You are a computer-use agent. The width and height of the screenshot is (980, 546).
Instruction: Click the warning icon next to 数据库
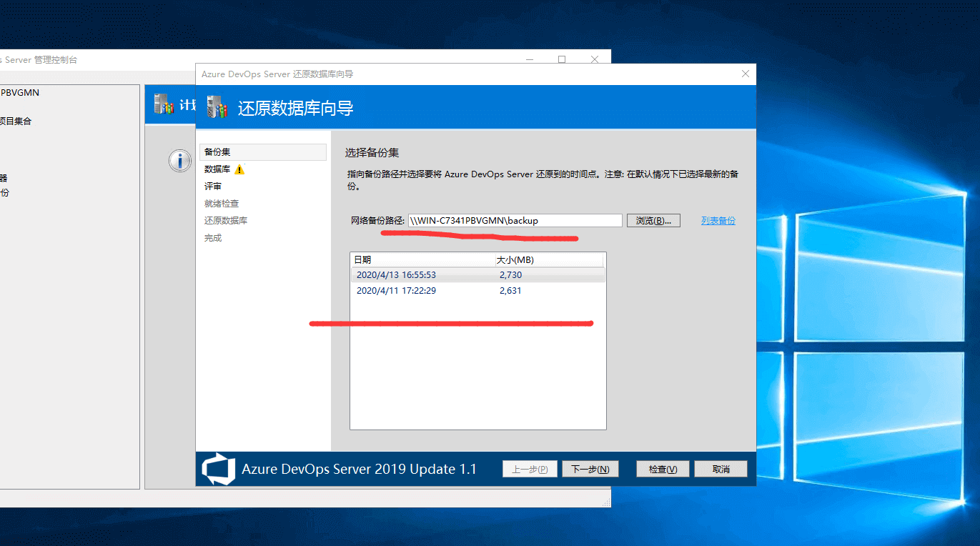(x=239, y=169)
